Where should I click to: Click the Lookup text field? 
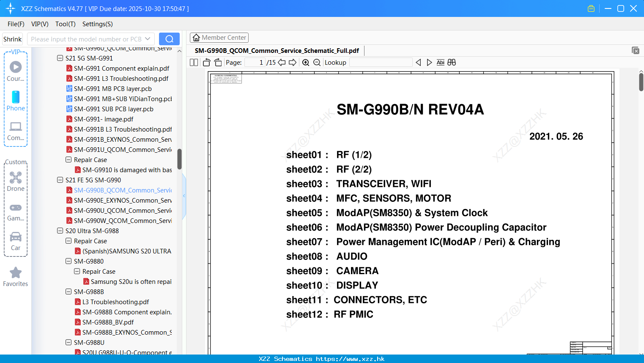click(381, 63)
